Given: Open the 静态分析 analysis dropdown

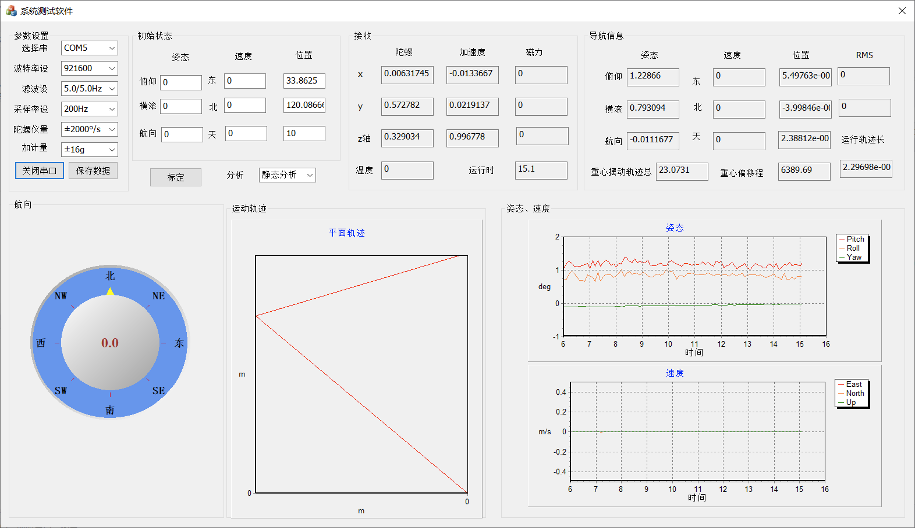Looking at the screenshot, I should [x=288, y=175].
